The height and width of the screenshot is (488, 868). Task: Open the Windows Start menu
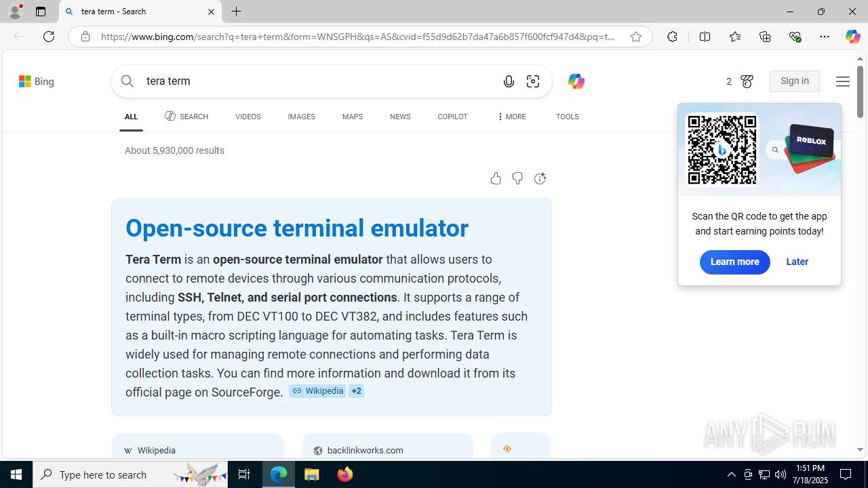16,474
